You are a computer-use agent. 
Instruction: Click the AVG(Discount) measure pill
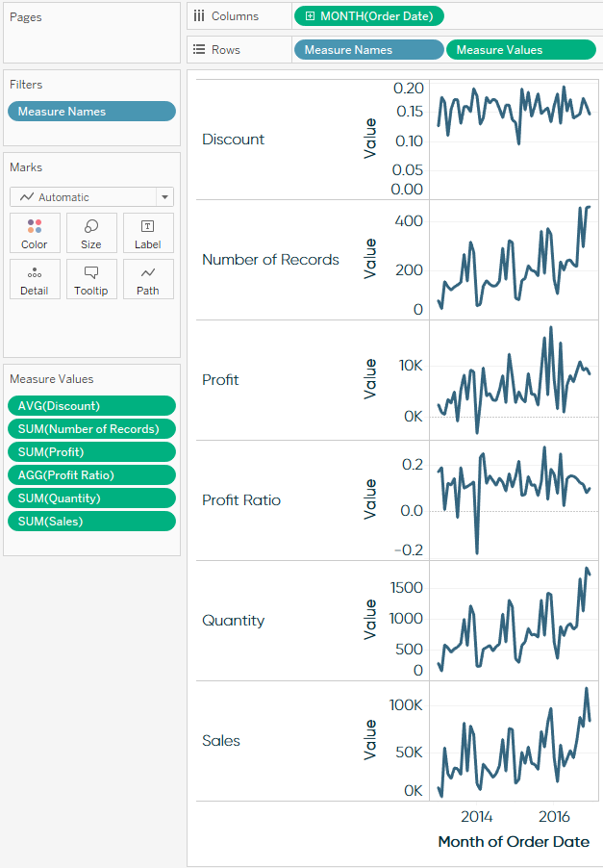click(91, 405)
